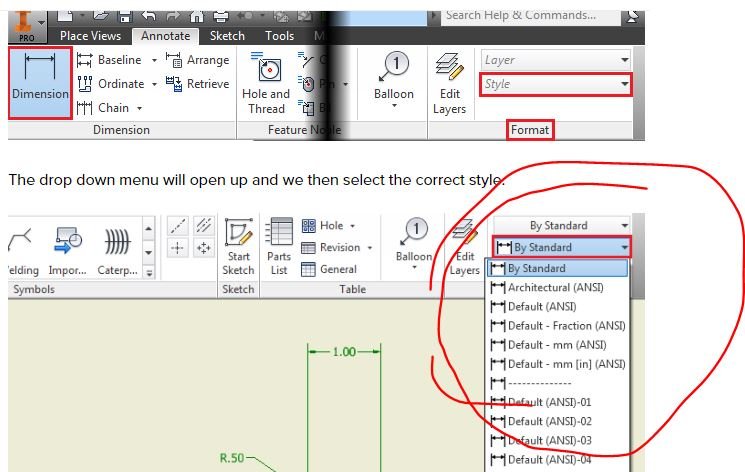Click the Hole table tool
The width and height of the screenshot is (745, 472).
point(322,225)
